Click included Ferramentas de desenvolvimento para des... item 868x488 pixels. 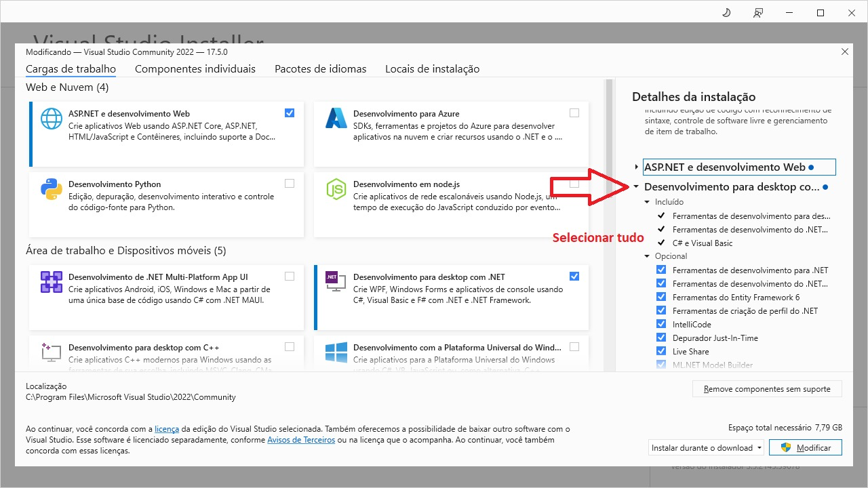pos(751,216)
